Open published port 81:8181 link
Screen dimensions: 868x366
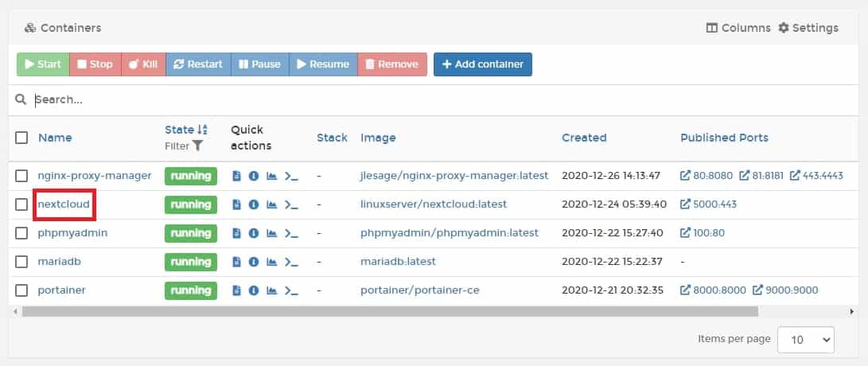pyautogui.click(x=761, y=176)
